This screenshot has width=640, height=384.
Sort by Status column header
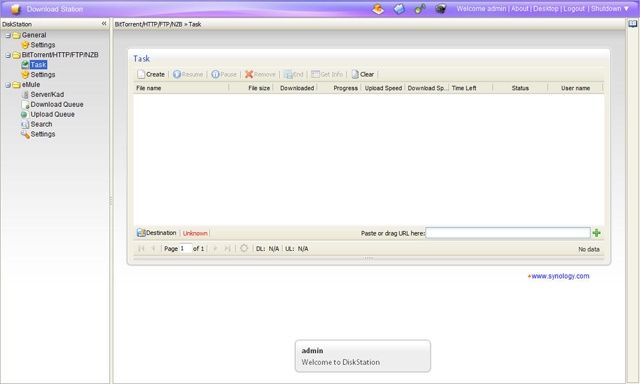(x=520, y=88)
